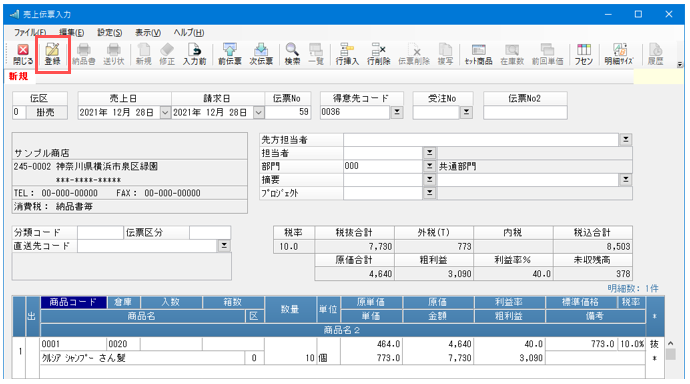Click the 入力前 revert toolbar icon
690x384 pixels.
coord(194,55)
